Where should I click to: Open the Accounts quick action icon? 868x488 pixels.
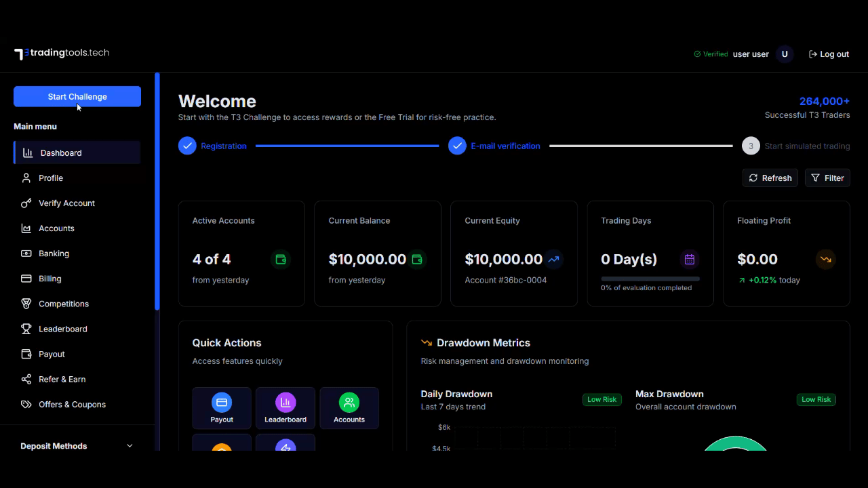coord(349,403)
